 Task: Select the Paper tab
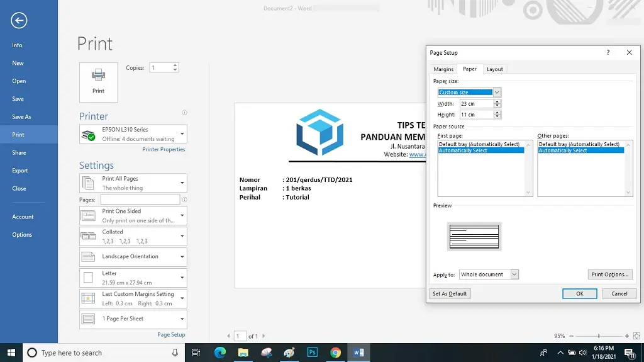pyautogui.click(x=470, y=69)
